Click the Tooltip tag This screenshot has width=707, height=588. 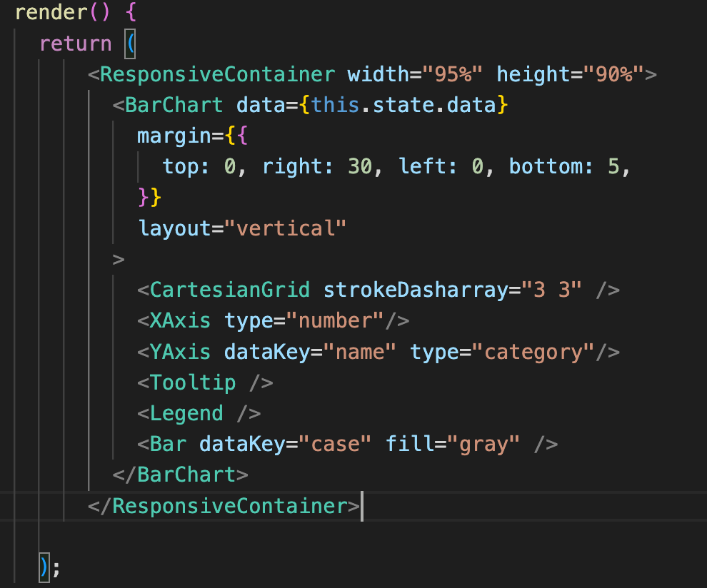point(205,382)
